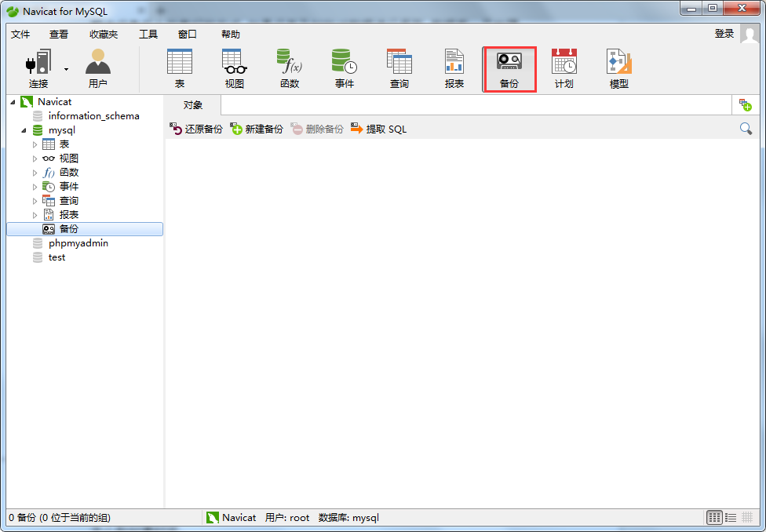This screenshot has width=766, height=532.
Task: Open the 帮助 menu
Action: (x=231, y=35)
